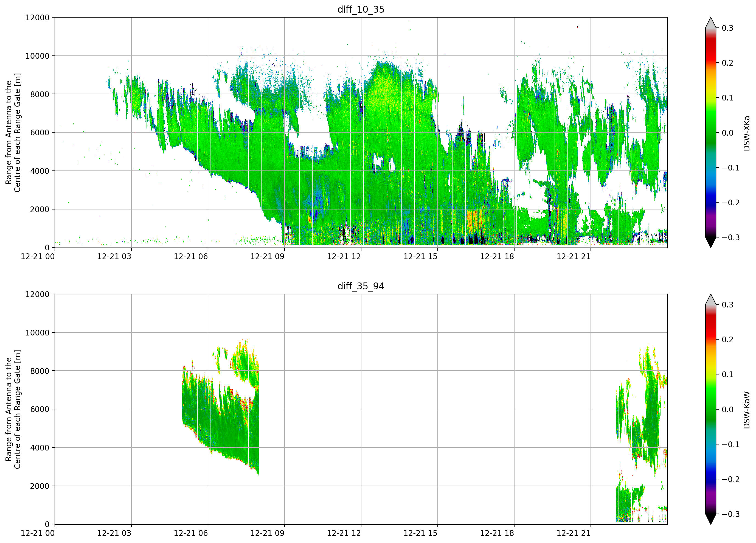Click bottom plot x-axis label 12-21 09
The width and height of the screenshot is (756, 543).
click(267, 533)
